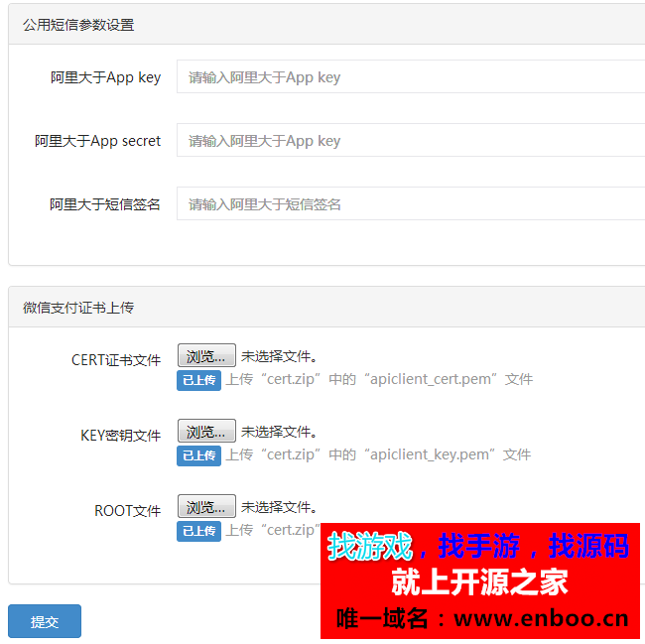Click the apiclient_key.pem upload hint text
The width and height of the screenshot is (645, 644).
(378, 454)
